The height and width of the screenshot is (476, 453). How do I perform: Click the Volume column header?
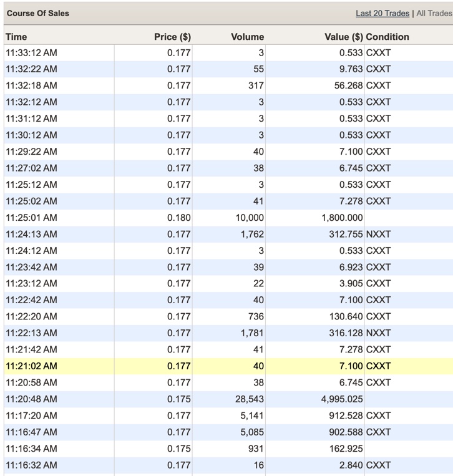click(x=247, y=37)
